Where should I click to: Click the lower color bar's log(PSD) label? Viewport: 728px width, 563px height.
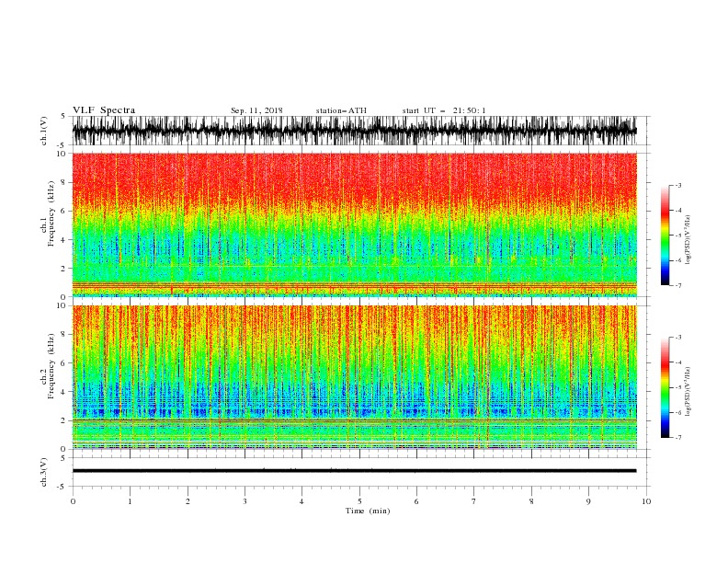point(688,392)
